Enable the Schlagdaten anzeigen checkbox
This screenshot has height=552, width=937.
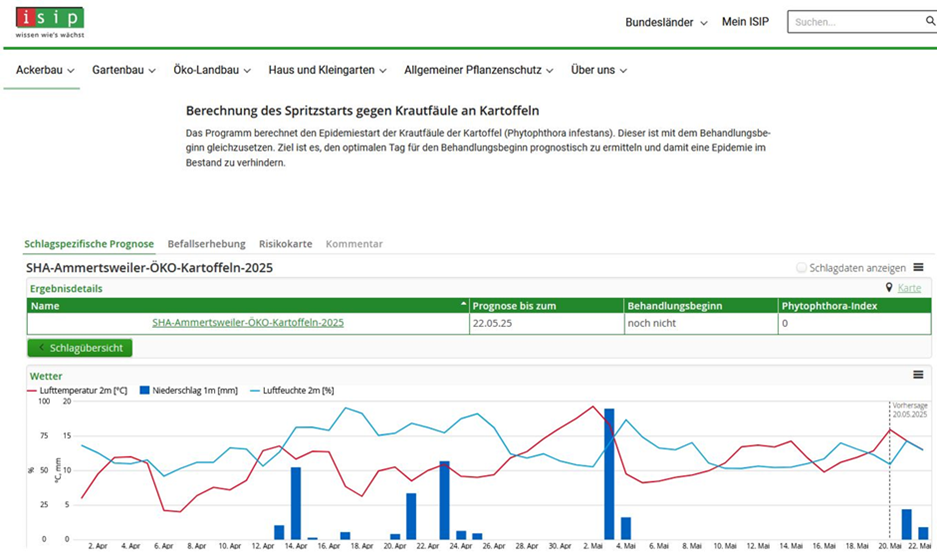[801, 268]
